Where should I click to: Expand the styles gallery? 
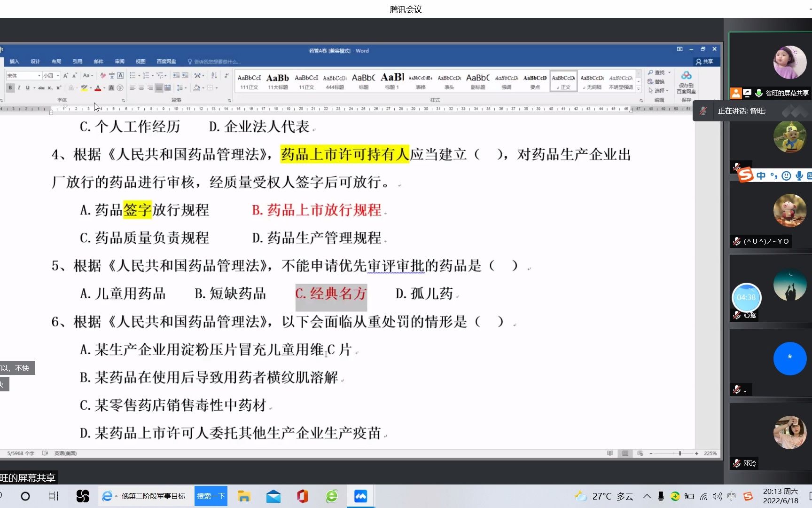(x=639, y=89)
